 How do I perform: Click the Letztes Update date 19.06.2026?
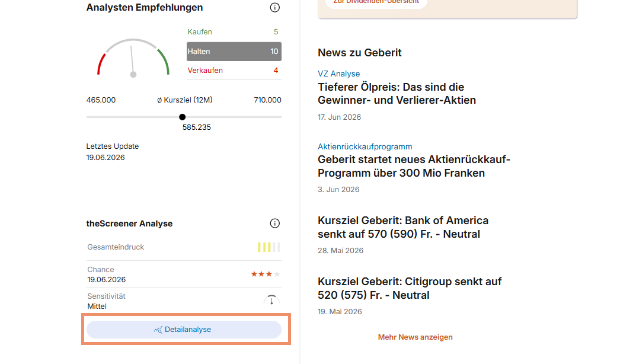[106, 158]
